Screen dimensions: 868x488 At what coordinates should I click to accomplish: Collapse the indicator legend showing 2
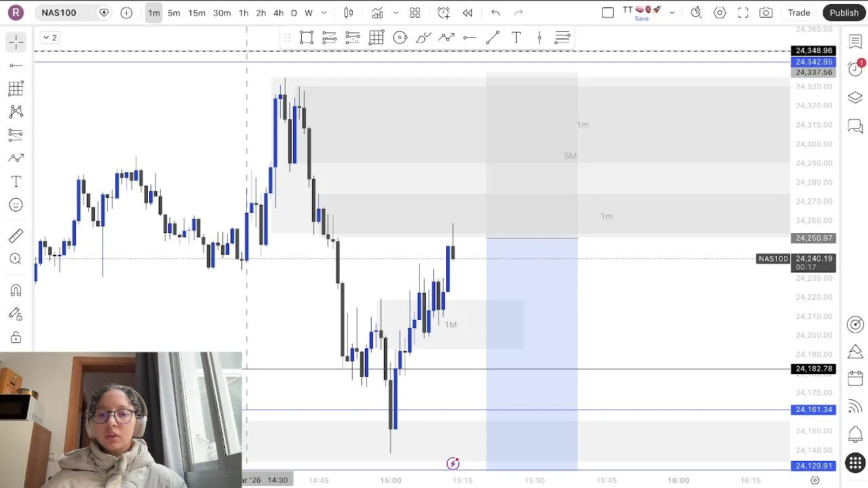click(x=50, y=37)
